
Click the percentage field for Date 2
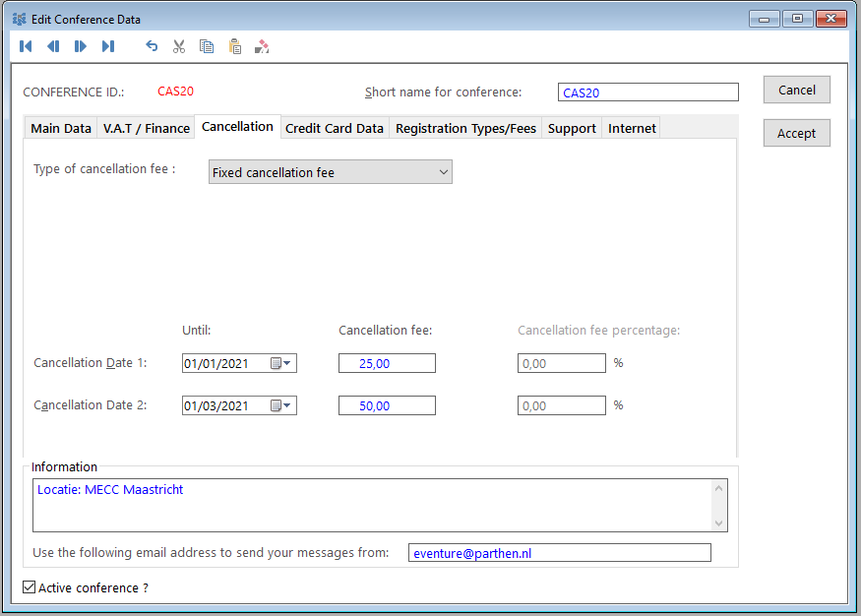coord(561,405)
